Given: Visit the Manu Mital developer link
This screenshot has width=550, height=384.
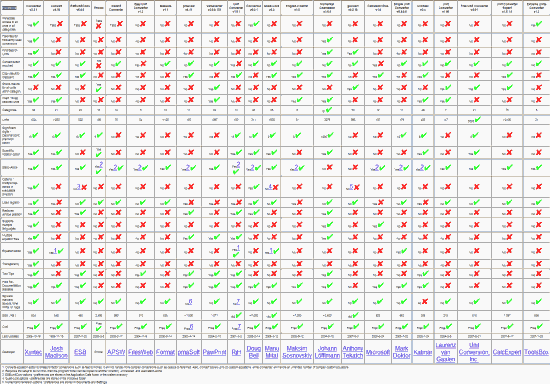Looking at the screenshot, I should tap(271, 352).
